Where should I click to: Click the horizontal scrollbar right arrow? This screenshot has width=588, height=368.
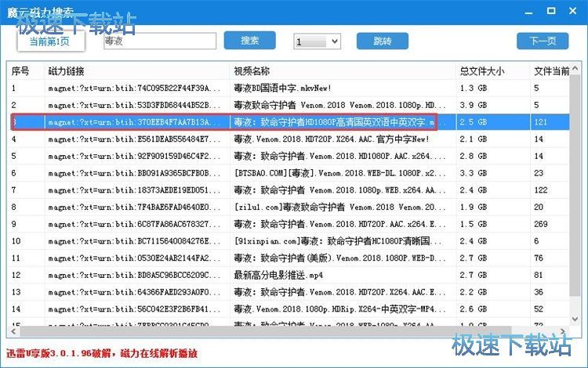click(x=563, y=331)
